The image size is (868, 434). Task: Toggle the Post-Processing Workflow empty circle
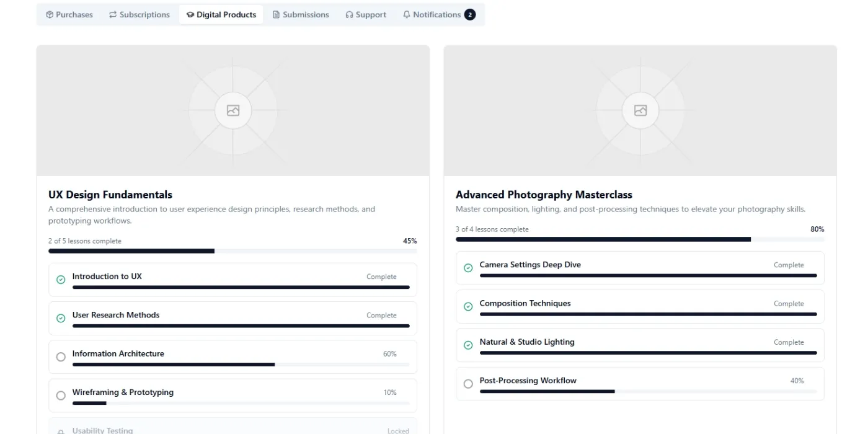pos(468,384)
